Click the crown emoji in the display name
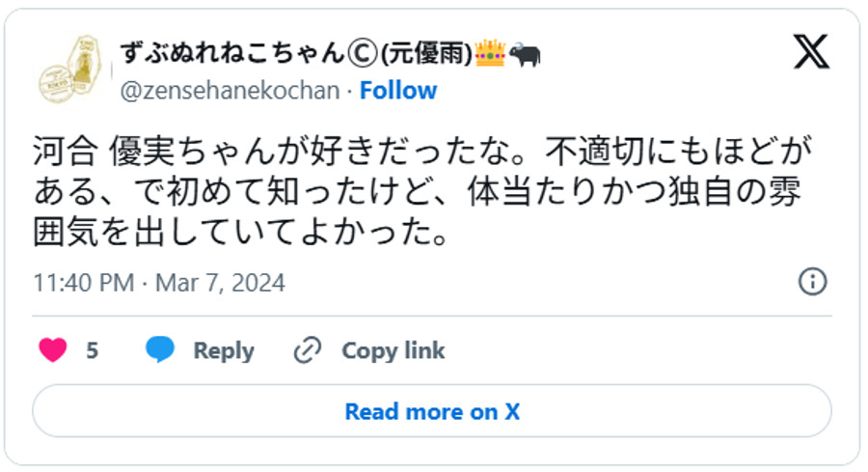 [x=491, y=54]
